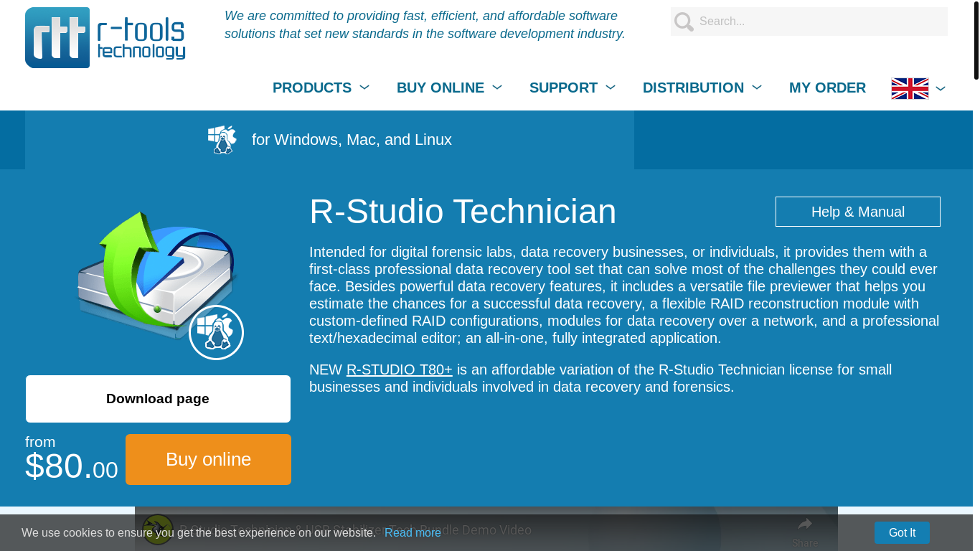Screen dimensions: 980x551
Task: Click the search magnifier icon
Action: click(x=684, y=22)
